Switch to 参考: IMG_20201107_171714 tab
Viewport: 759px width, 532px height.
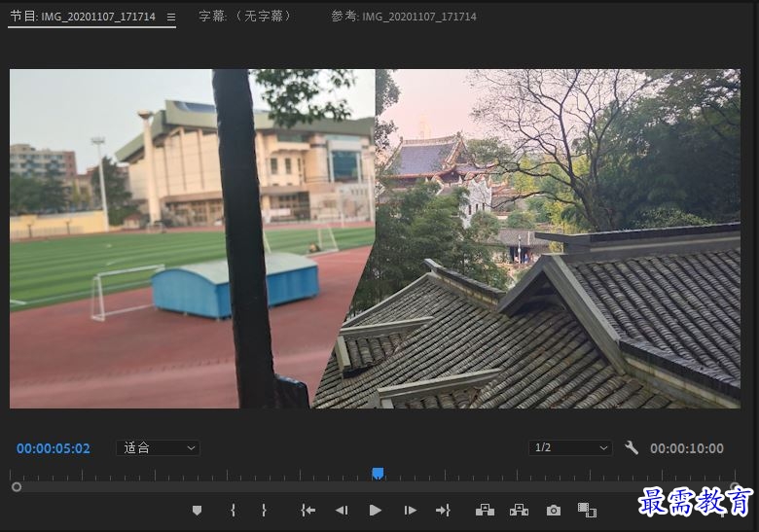pos(404,17)
